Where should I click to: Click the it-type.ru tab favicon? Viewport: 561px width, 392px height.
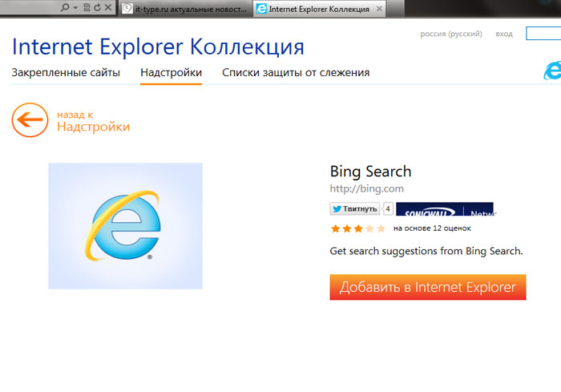(x=127, y=9)
